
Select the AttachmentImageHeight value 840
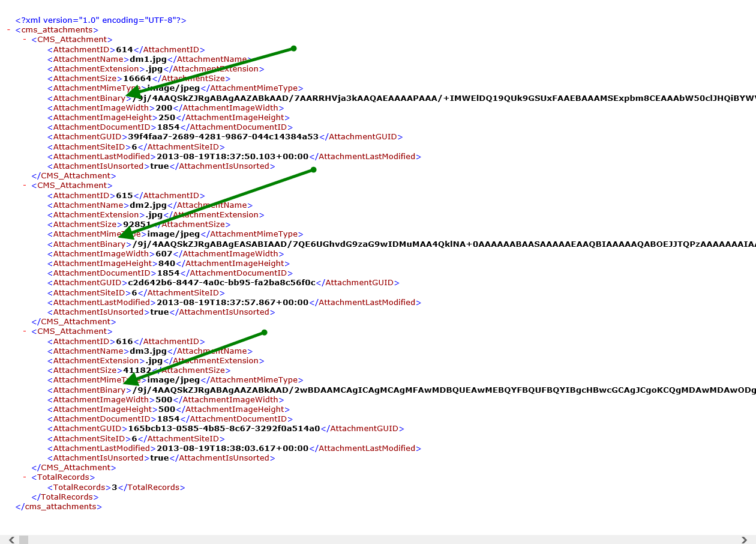coord(167,263)
